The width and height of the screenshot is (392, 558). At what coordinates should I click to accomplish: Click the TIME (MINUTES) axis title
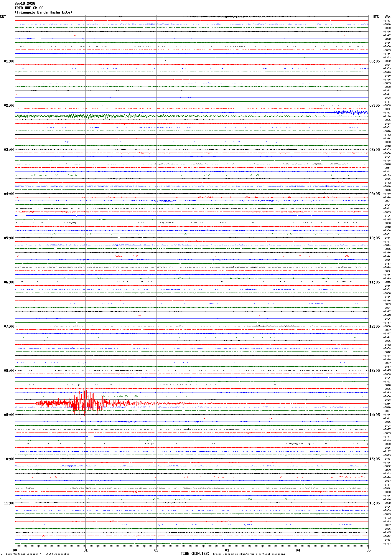(x=195, y=553)
